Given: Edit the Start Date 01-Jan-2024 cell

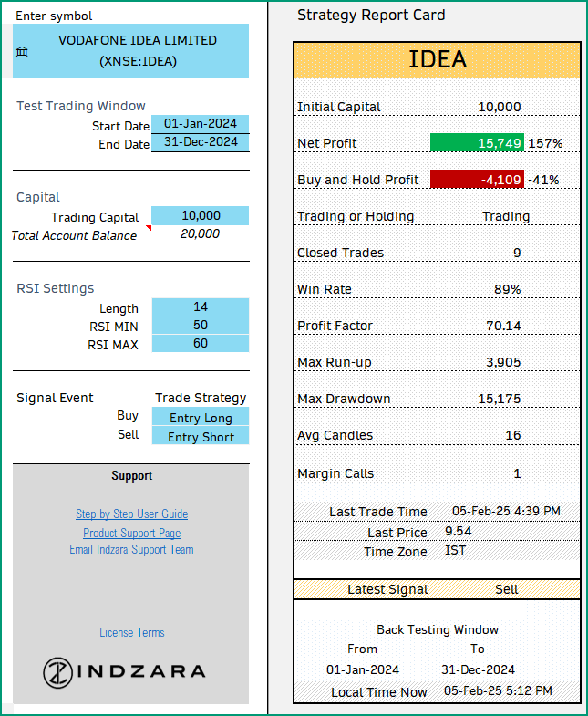Looking at the screenshot, I should pos(200,124).
